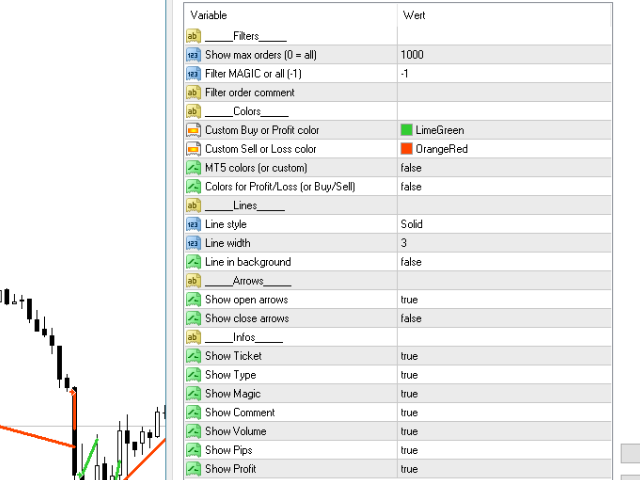Image resolution: width=640 pixels, height=480 pixels.
Task: Open Show close arrows false value
Action: 504,318
